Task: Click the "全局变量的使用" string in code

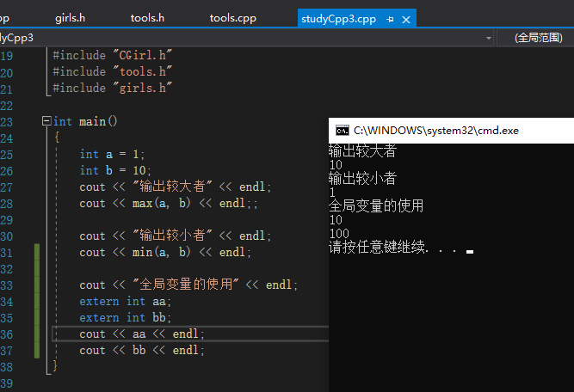Action: (186, 285)
